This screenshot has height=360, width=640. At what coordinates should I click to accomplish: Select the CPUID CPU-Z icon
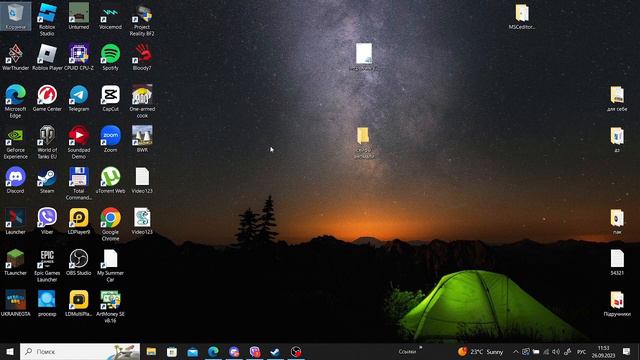tap(79, 57)
